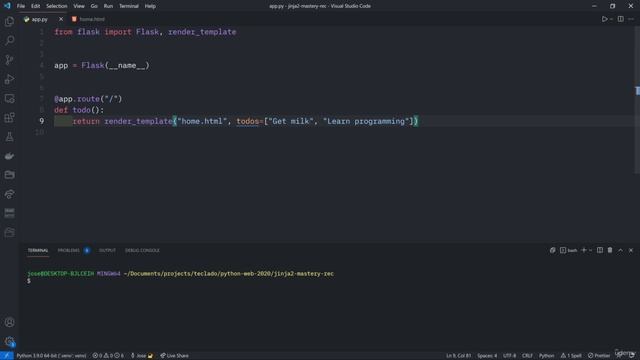Viewport: 640px width, 360px height.
Task: Open the Testing flask icon view
Action: [9, 137]
